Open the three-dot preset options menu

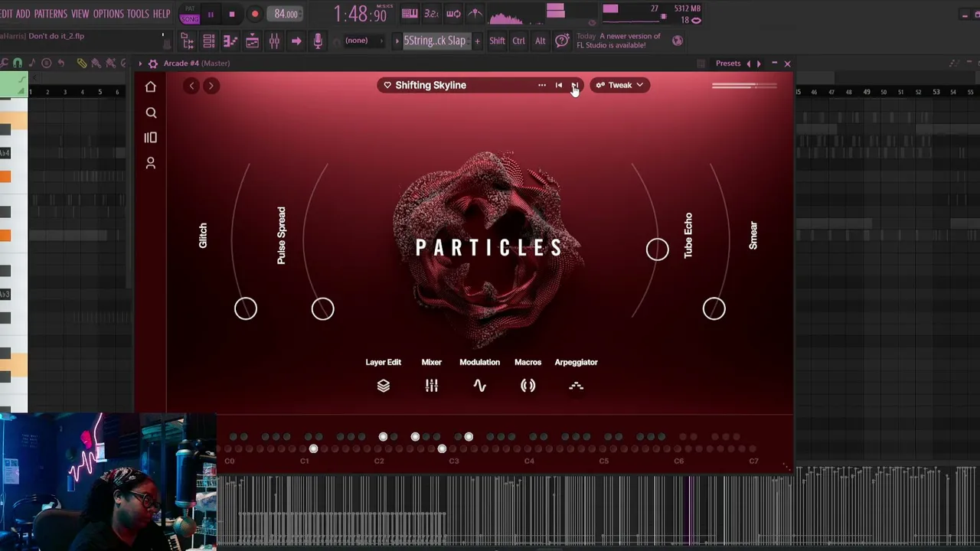[541, 85]
